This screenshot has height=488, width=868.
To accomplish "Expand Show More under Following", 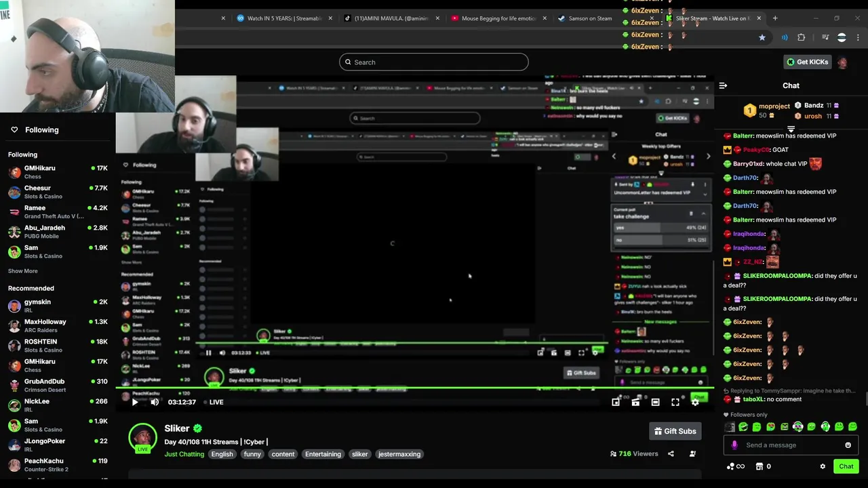I will click(x=23, y=271).
